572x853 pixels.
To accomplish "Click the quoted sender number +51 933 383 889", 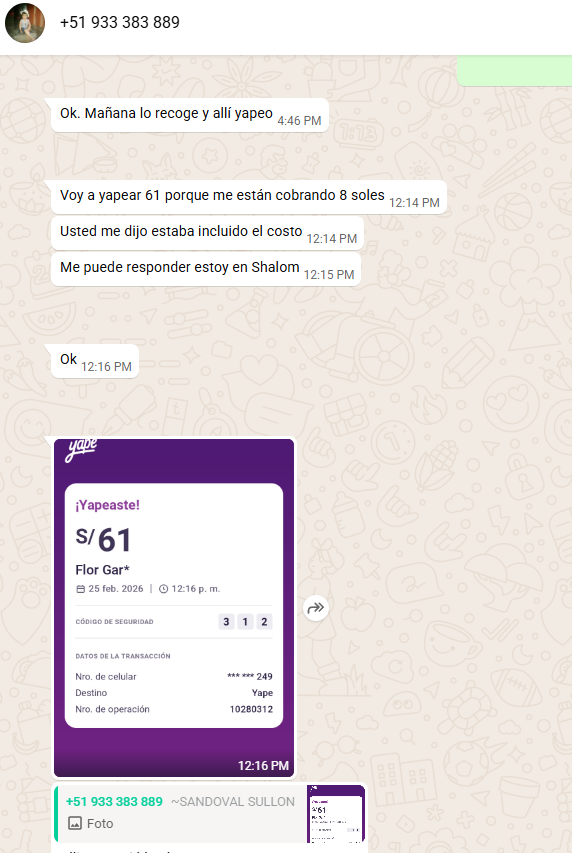I will tap(114, 801).
